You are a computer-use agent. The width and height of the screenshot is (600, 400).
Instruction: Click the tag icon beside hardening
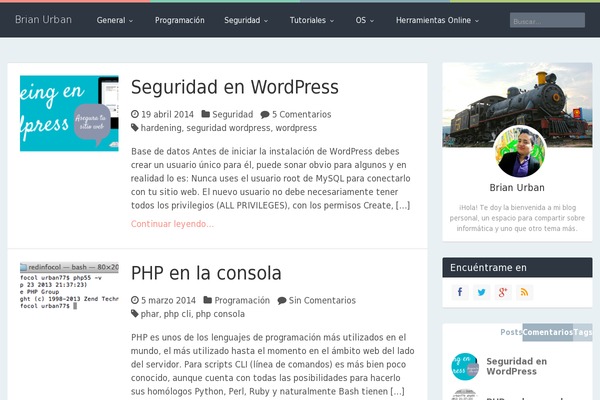pyautogui.click(x=135, y=127)
